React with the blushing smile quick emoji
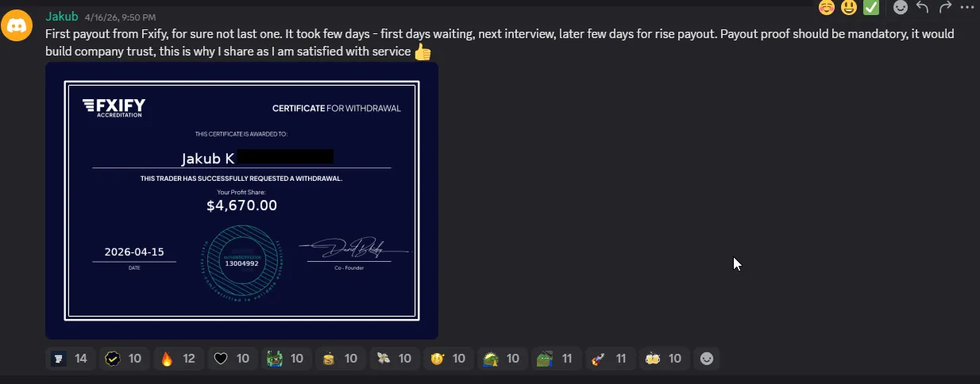980x384 pixels. coord(827,7)
